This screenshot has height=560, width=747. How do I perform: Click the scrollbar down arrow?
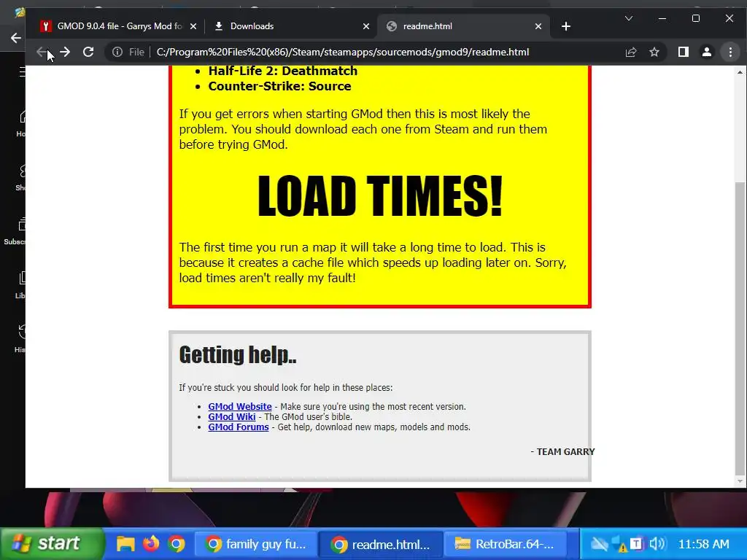[x=740, y=481]
